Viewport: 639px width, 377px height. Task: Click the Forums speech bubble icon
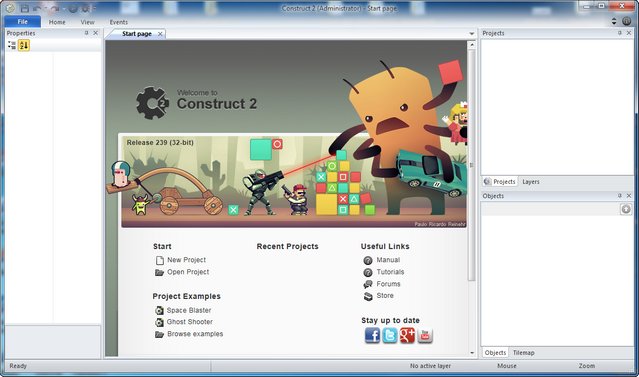click(368, 284)
